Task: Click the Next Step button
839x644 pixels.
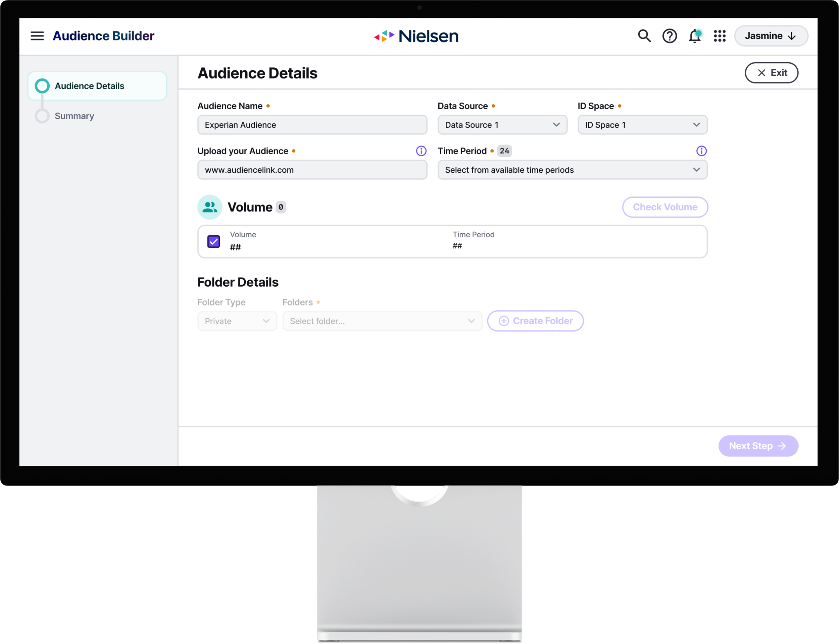Action: (x=758, y=446)
